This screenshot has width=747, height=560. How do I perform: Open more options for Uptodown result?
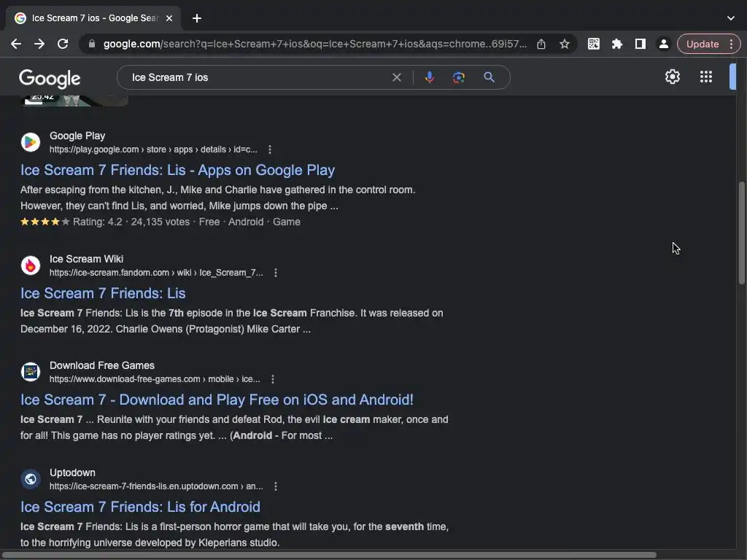(275, 486)
